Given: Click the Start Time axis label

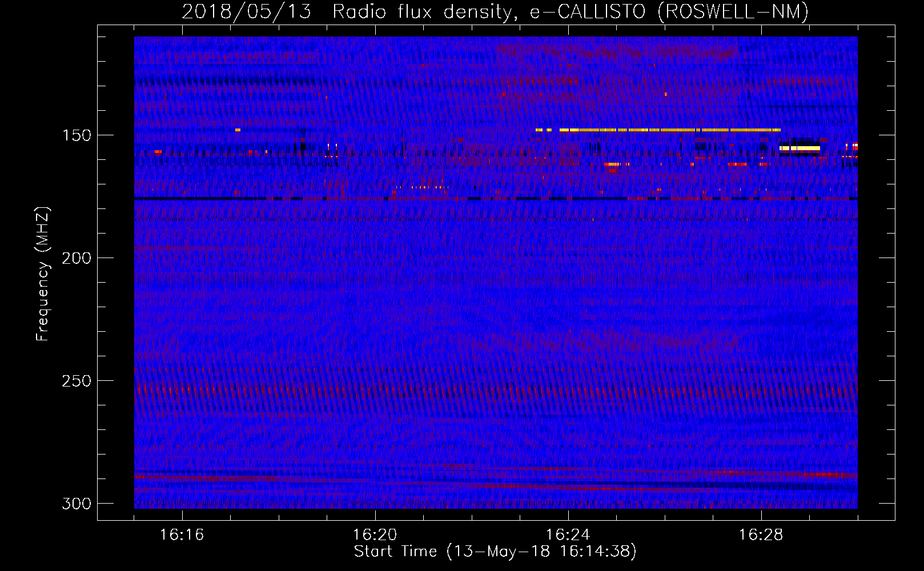Looking at the screenshot, I should (x=495, y=552).
